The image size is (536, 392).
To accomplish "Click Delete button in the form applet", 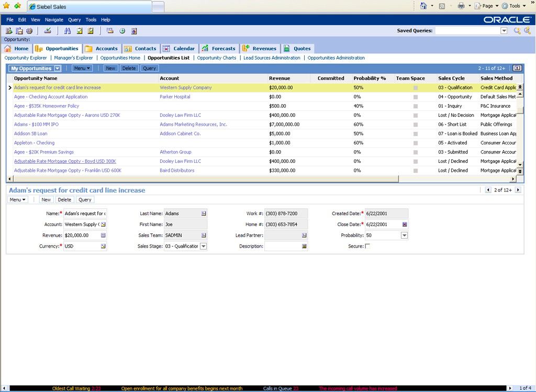I will 64,199.
